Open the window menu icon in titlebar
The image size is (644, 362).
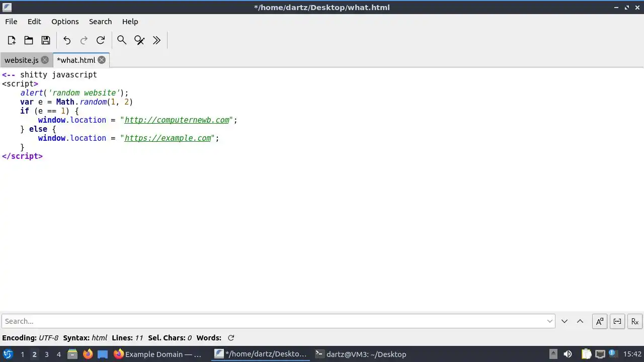pos(7,7)
